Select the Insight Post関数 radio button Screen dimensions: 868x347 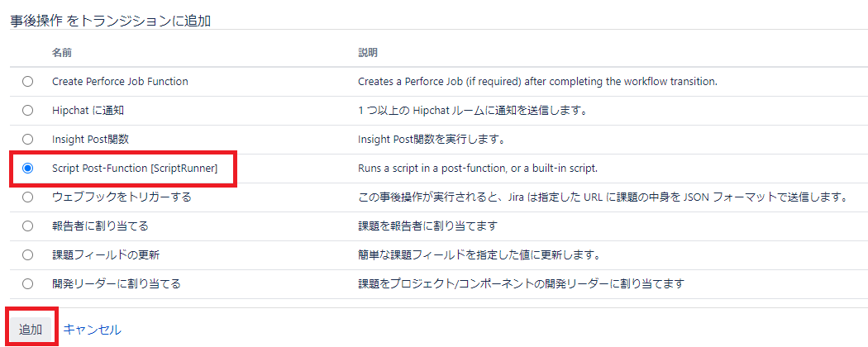27,140
